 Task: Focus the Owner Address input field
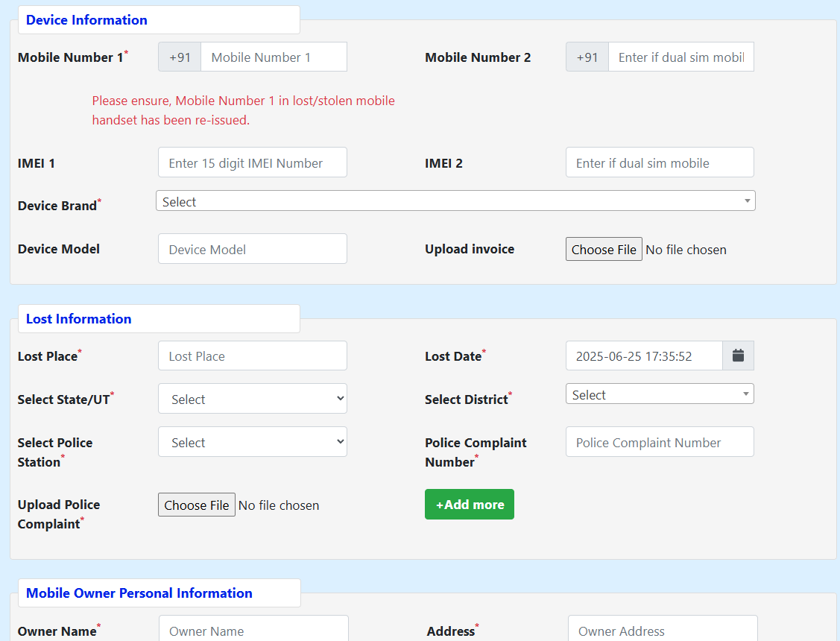[x=662, y=630]
